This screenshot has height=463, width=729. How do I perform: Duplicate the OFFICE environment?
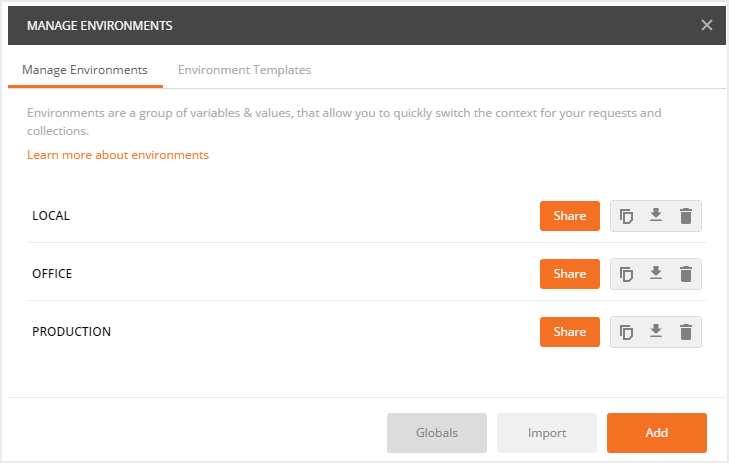(626, 274)
